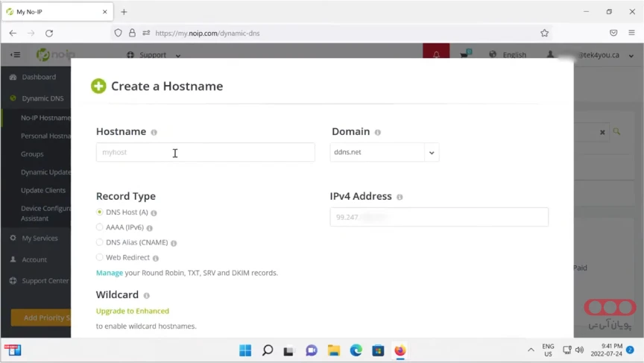The image size is (644, 363).
Task: Open notifications via the red bell icon
Action: (x=436, y=54)
